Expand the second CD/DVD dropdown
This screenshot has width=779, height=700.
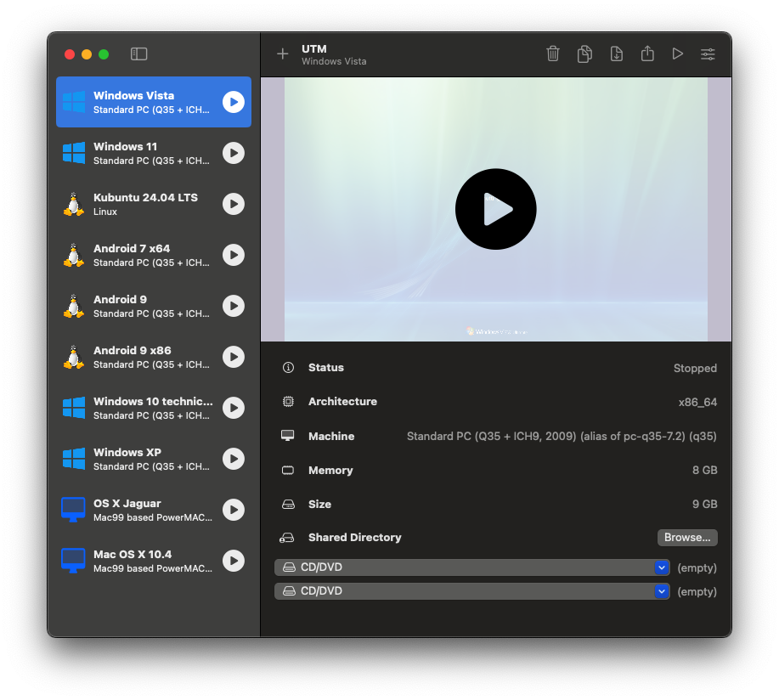(x=661, y=591)
